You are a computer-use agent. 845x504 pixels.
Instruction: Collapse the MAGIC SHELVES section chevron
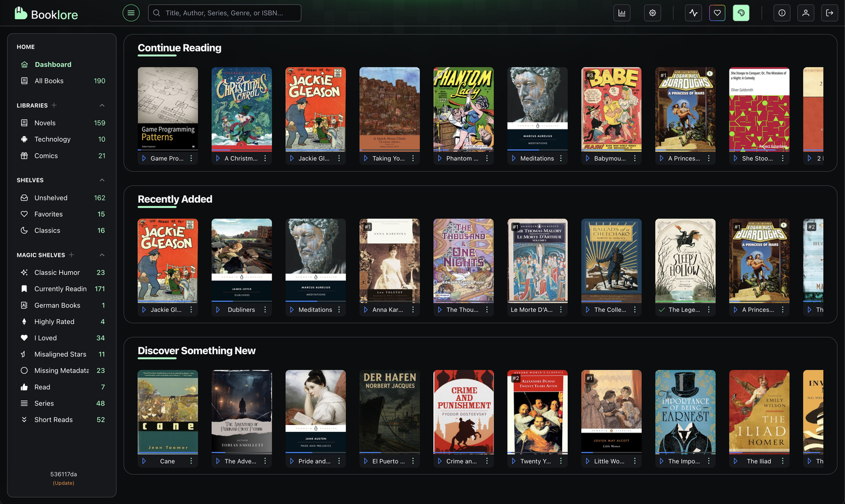pyautogui.click(x=102, y=255)
